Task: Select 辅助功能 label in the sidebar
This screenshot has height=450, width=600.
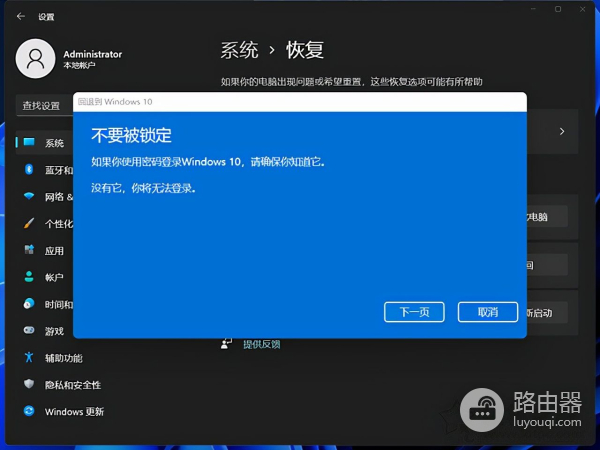Action: point(64,358)
